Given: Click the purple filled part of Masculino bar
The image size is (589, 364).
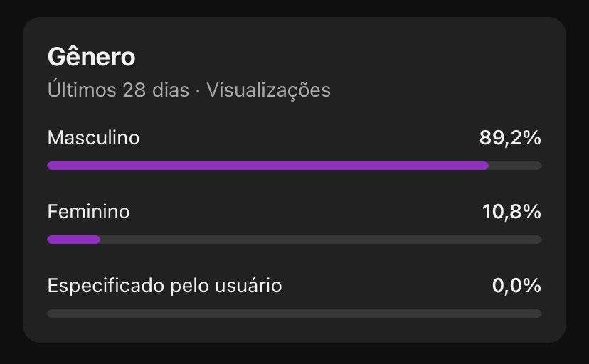Looking at the screenshot, I should tap(267, 166).
